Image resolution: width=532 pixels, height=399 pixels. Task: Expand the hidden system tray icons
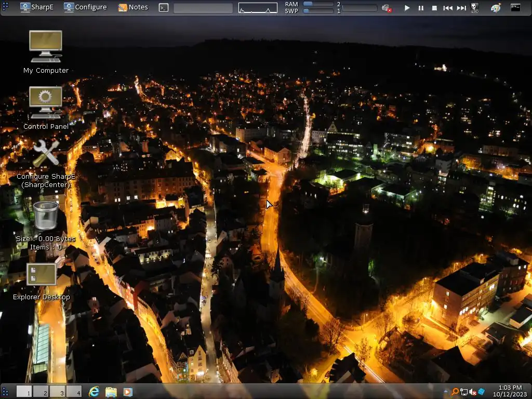pyautogui.click(x=446, y=391)
